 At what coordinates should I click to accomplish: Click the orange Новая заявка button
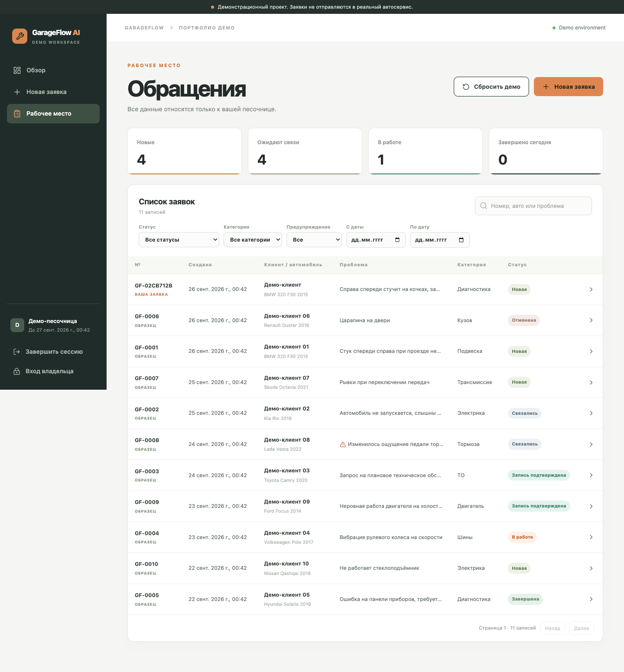(569, 87)
